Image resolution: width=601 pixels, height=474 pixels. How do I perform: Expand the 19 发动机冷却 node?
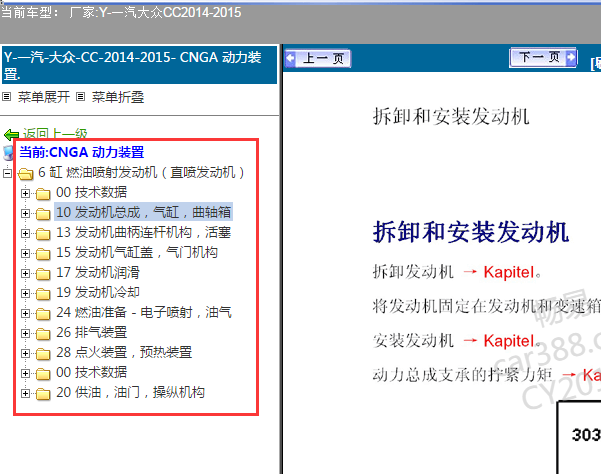pyautogui.click(x=25, y=293)
